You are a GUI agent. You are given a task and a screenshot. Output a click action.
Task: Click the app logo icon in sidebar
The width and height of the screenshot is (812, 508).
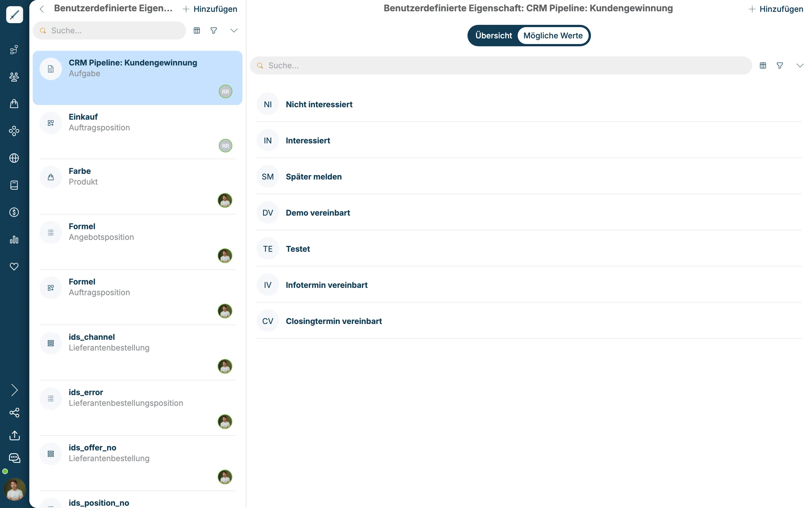pos(14,14)
